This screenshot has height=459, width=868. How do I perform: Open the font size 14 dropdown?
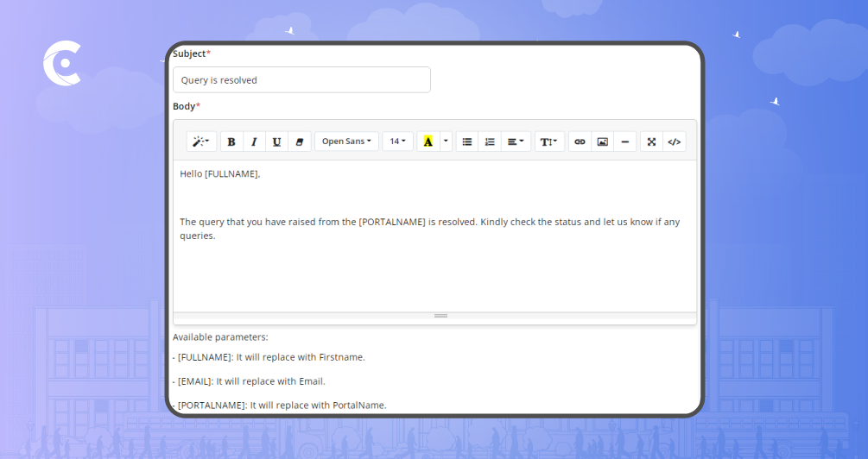(x=397, y=141)
